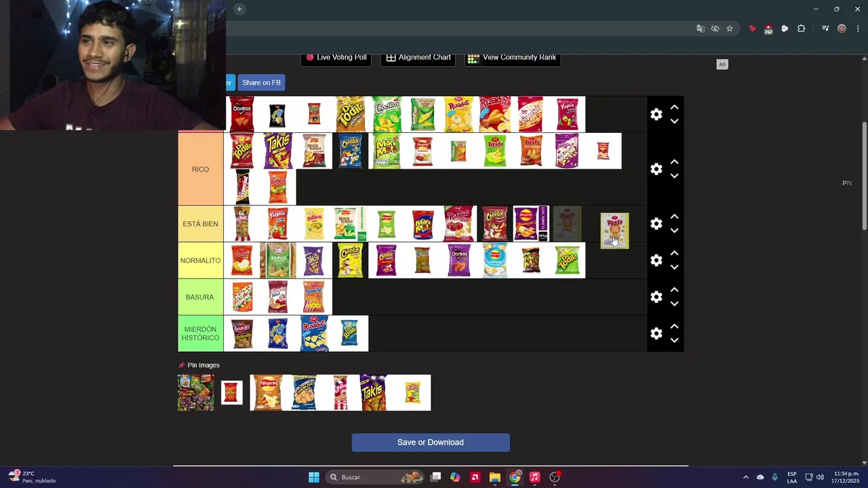Move the ESTÁ BIEN tier up
The height and width of the screenshot is (488, 868).
(x=674, y=217)
